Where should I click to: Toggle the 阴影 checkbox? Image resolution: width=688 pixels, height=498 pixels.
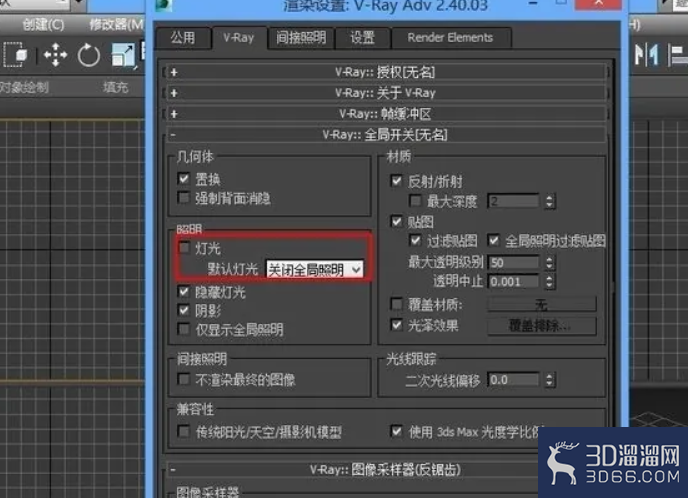[x=184, y=310]
